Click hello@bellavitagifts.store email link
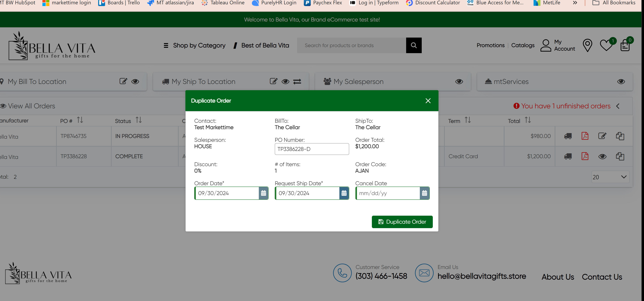 pos(482,276)
